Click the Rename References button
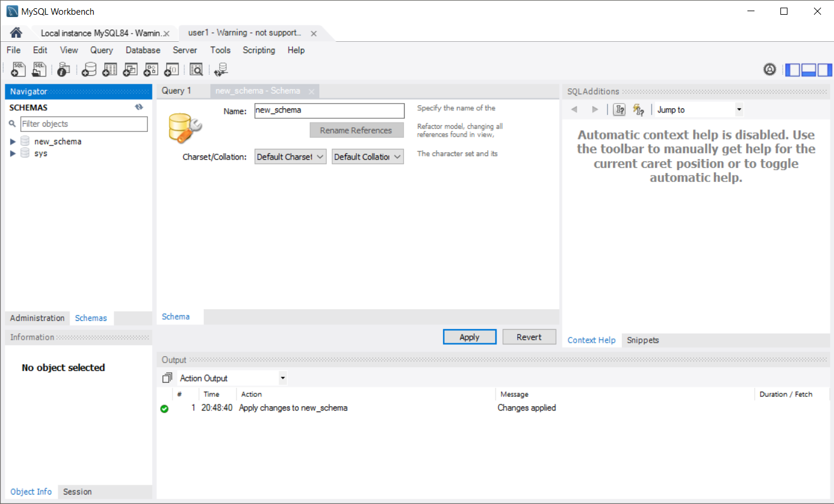 click(x=356, y=130)
